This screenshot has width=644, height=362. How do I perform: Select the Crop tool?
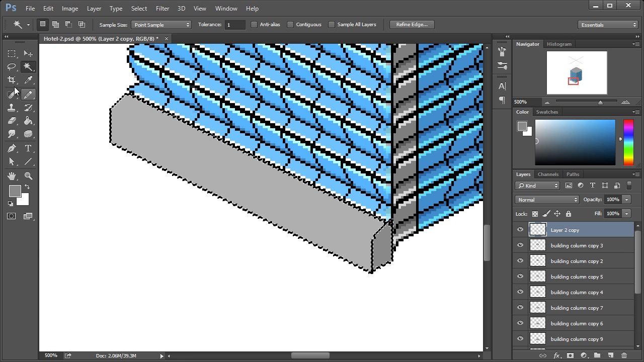[12, 80]
